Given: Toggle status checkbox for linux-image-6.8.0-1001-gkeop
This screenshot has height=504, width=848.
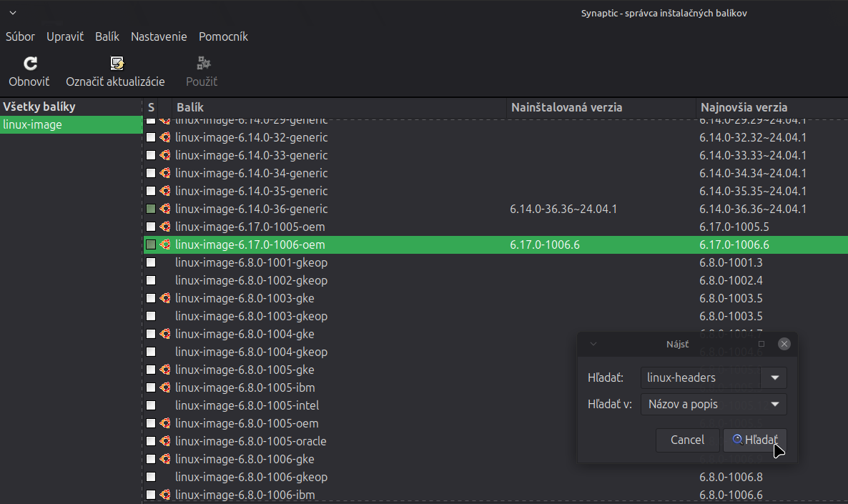Looking at the screenshot, I should [x=151, y=262].
